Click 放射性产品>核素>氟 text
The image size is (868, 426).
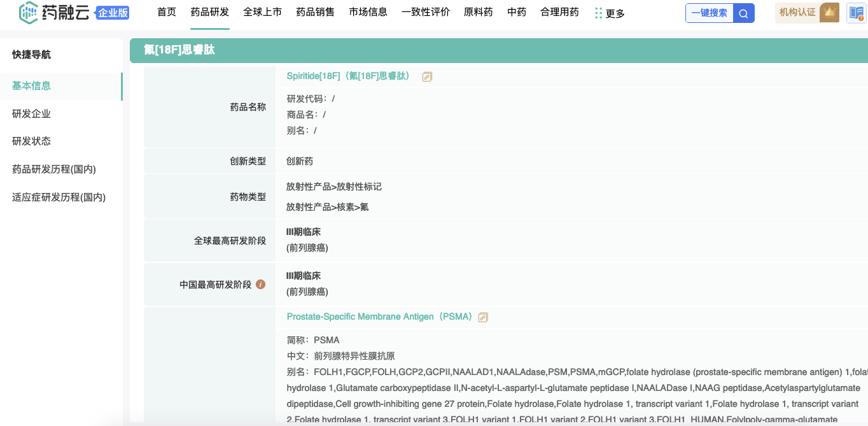tap(328, 207)
